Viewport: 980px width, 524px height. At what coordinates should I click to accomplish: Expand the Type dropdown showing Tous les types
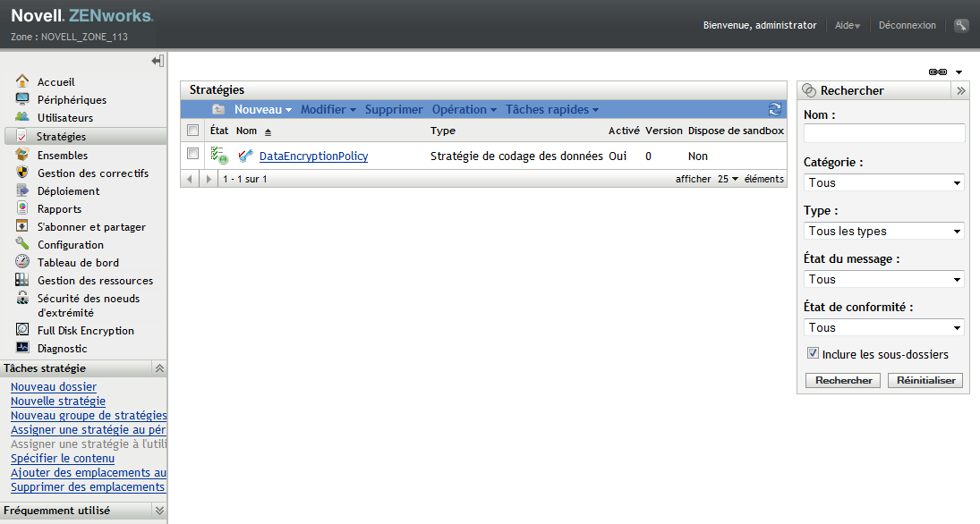(883, 231)
